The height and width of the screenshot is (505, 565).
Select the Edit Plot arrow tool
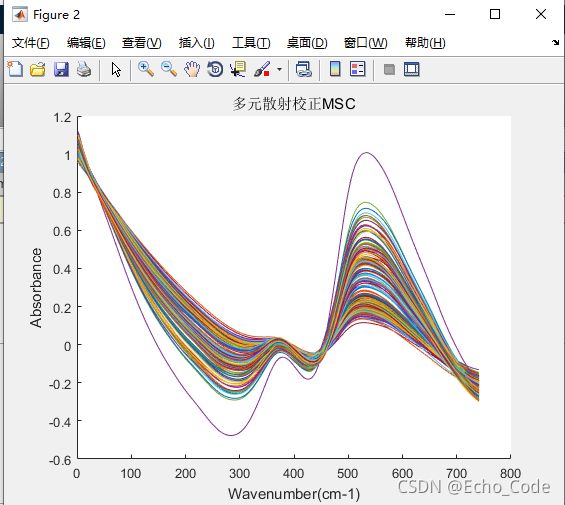click(116, 70)
